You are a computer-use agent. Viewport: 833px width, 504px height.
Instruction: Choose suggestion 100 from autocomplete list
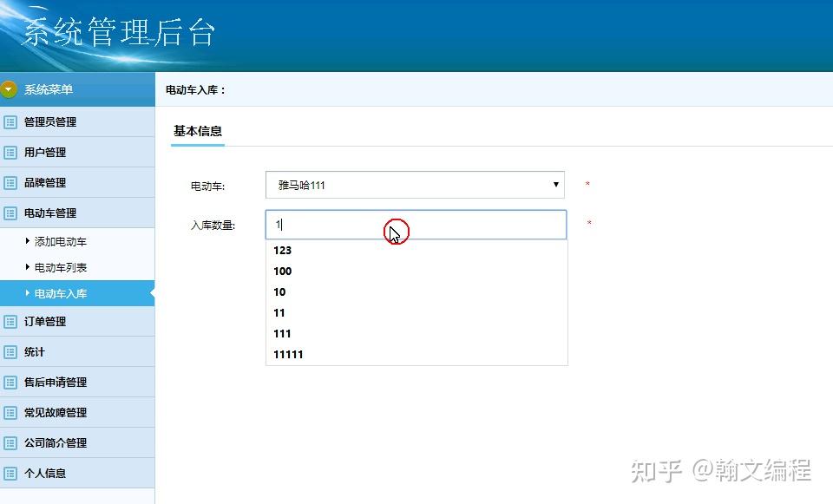(x=416, y=271)
